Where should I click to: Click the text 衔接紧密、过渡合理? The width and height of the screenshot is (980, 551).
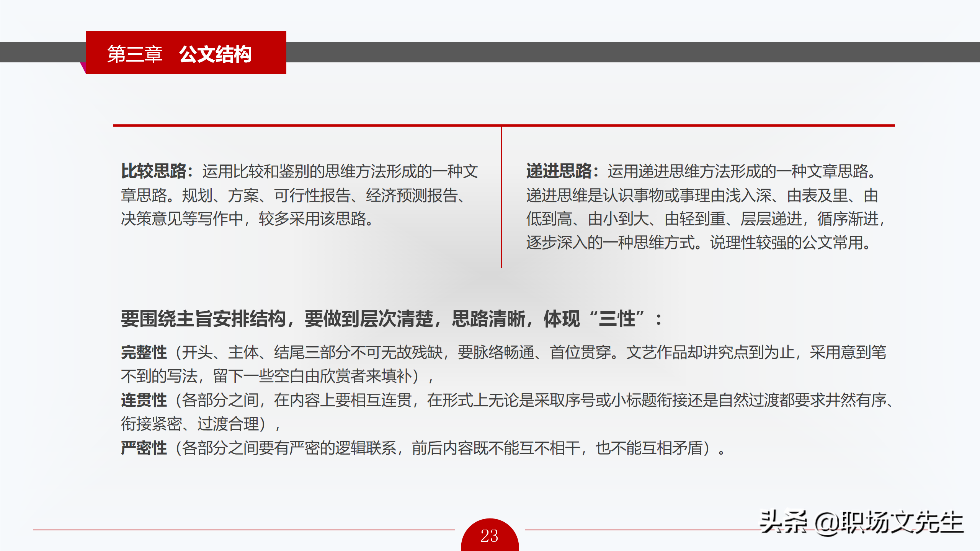(x=190, y=424)
